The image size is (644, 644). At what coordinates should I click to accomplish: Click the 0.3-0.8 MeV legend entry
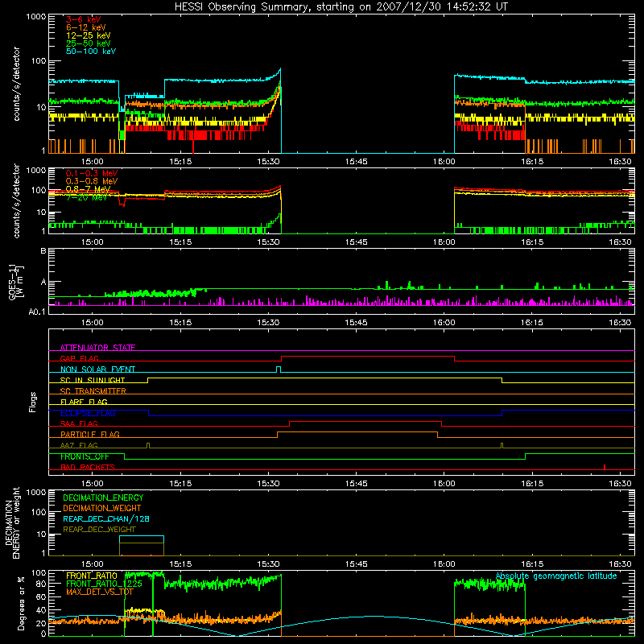(x=92, y=181)
